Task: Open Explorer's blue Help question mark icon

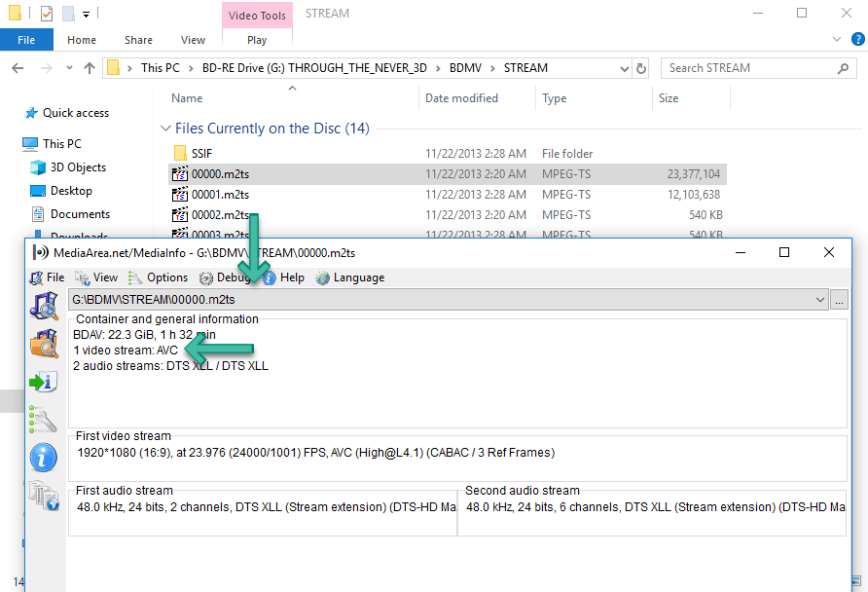Action: [x=857, y=39]
